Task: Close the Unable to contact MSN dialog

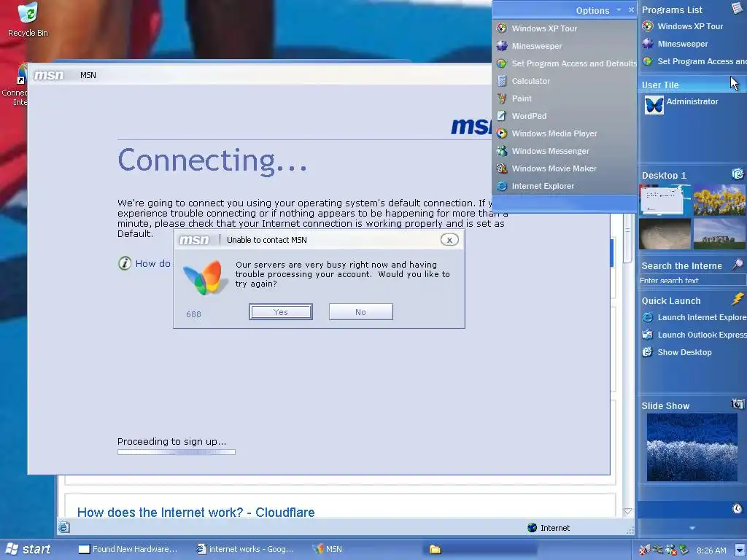Action: point(449,240)
